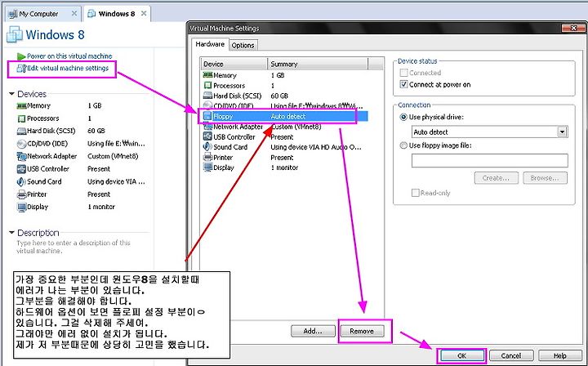Click the large Windows 8 VM title icon

point(15,34)
